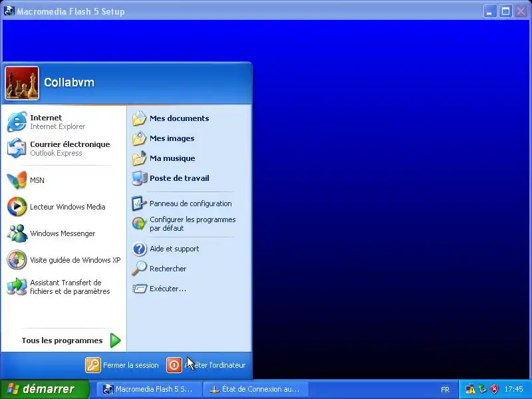Switch to Macromedia Flash 5 Setup taskbar button
The image size is (532, 399).
[149, 389]
